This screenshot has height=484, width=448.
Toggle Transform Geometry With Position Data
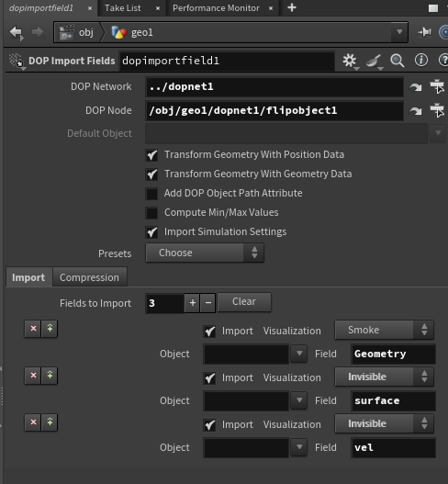click(151, 155)
